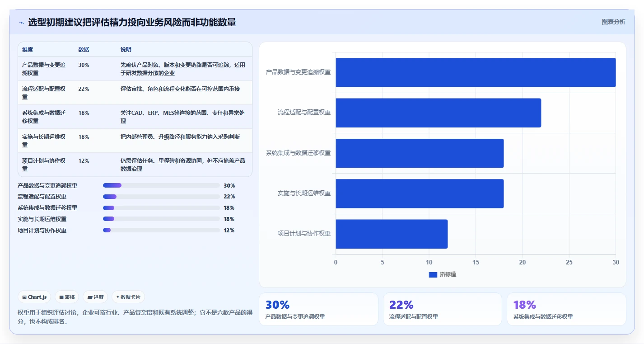
Task: Click x-axis tick label 25
Action: 569,262
